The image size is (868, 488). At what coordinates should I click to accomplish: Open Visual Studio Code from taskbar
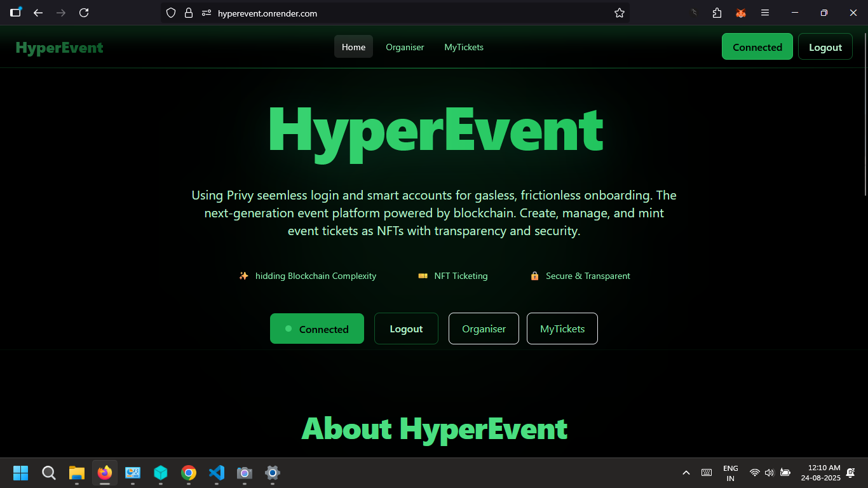tap(217, 473)
